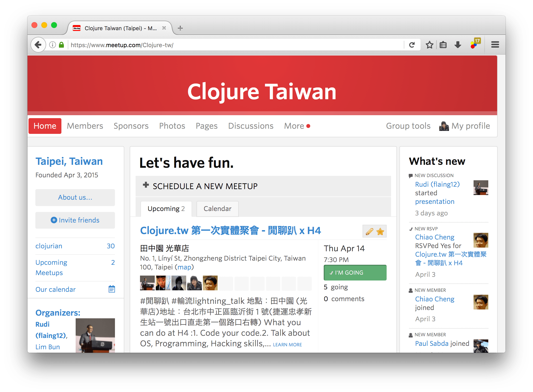Screen dimensions: 533x392
Task: Open the bookmarks list icon in the toolbar
Action: [443, 45]
